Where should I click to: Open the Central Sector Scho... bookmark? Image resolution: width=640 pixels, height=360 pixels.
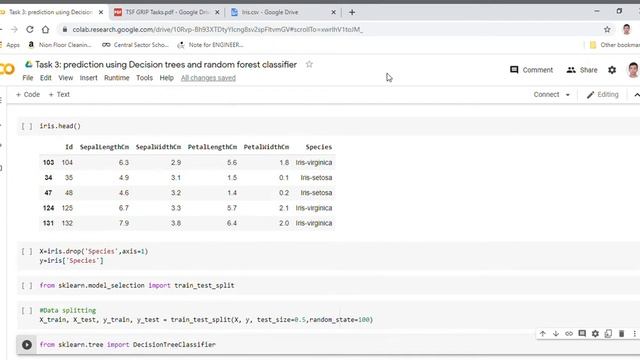[135, 45]
